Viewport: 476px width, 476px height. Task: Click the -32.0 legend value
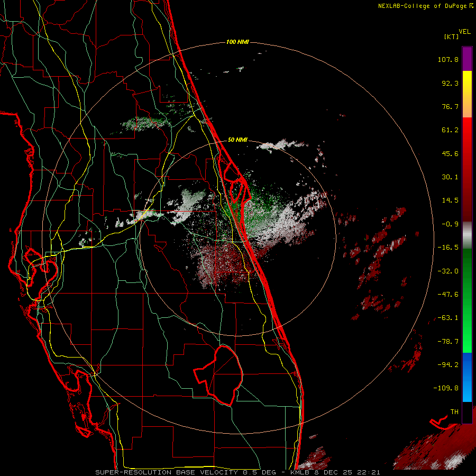[448, 271]
